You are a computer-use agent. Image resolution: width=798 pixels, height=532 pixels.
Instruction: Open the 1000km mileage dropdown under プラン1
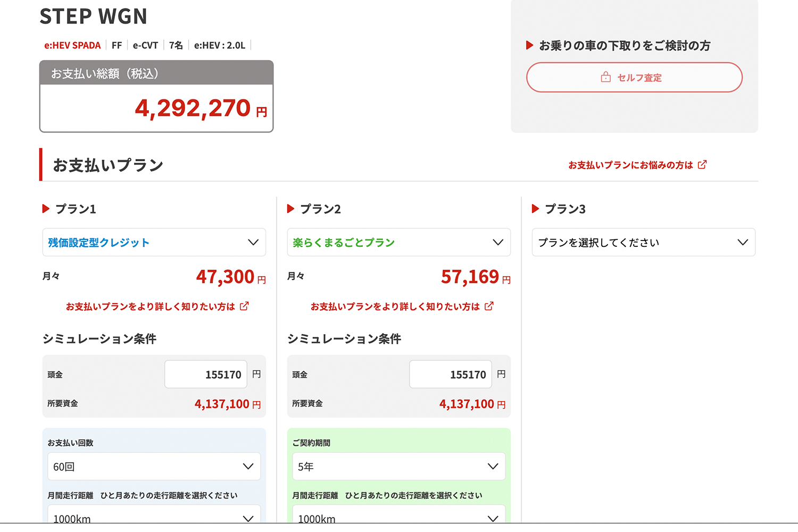coord(154,516)
